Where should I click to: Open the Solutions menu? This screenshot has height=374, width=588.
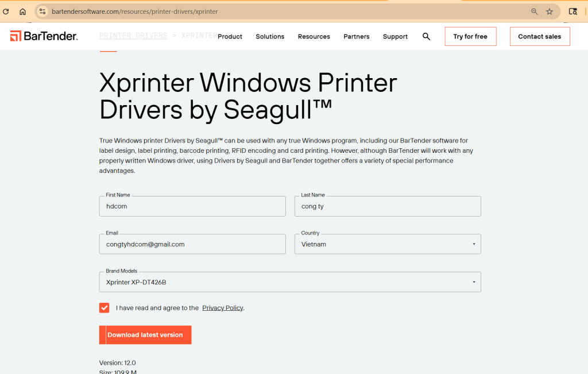coord(270,36)
